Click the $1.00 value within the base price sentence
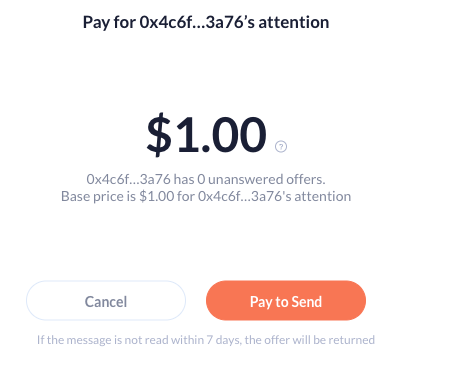 [x=157, y=196]
